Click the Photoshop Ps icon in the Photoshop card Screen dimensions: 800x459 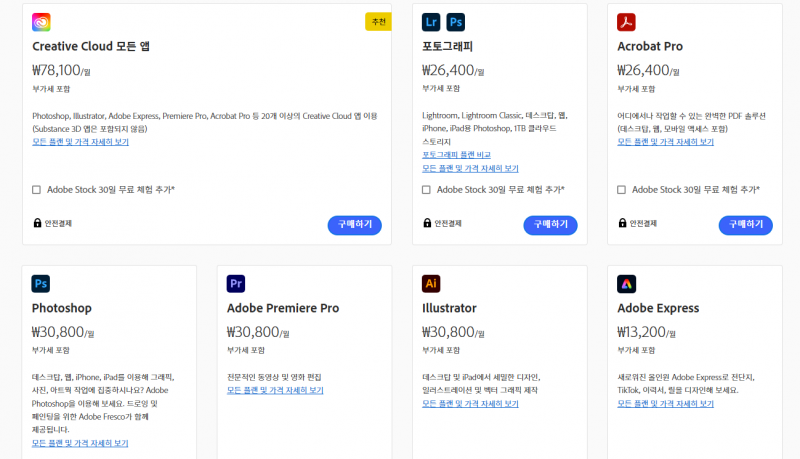[41, 284]
